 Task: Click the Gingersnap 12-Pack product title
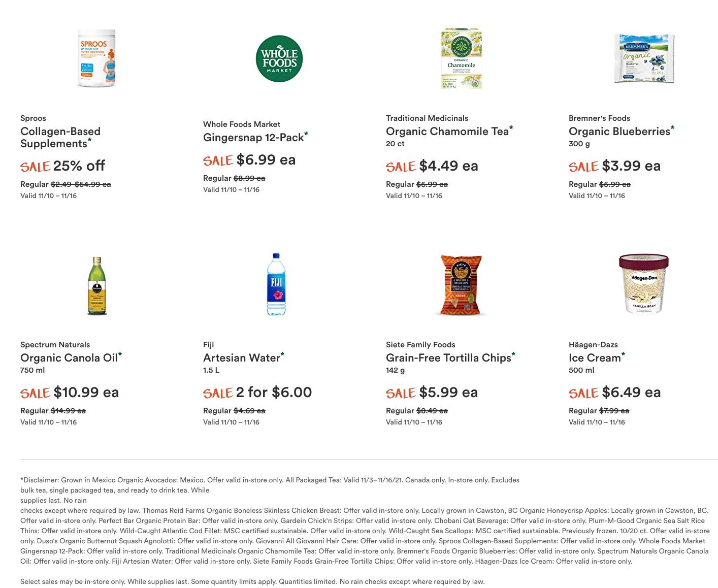[253, 138]
